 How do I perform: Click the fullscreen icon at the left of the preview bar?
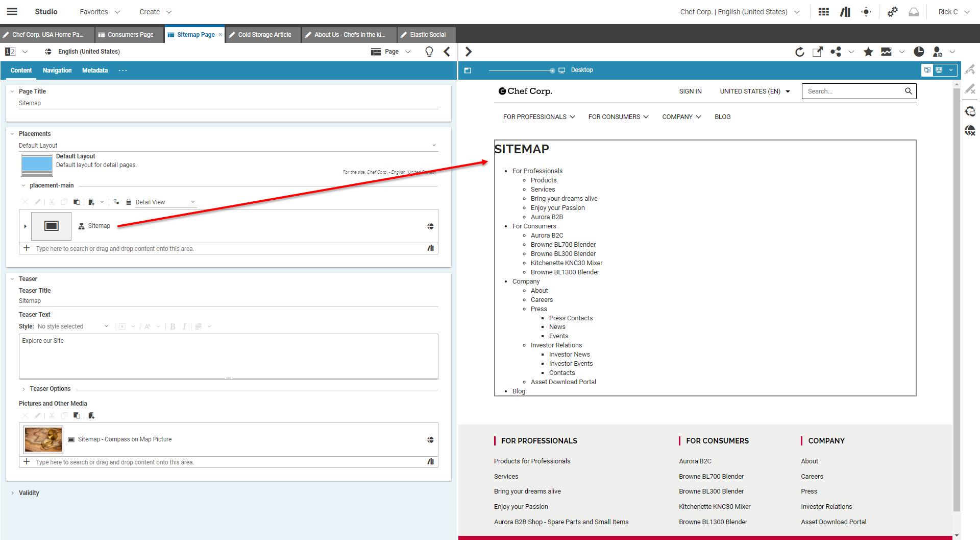click(468, 71)
